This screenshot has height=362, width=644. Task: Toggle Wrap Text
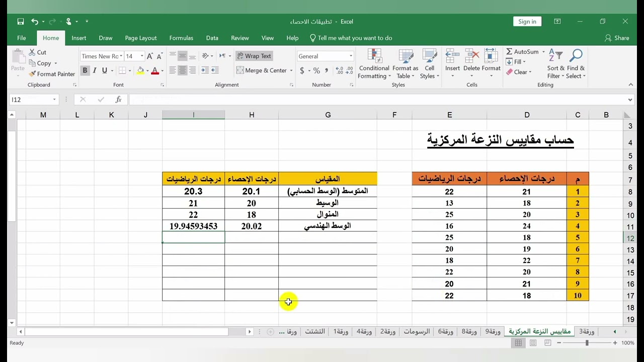click(x=254, y=56)
